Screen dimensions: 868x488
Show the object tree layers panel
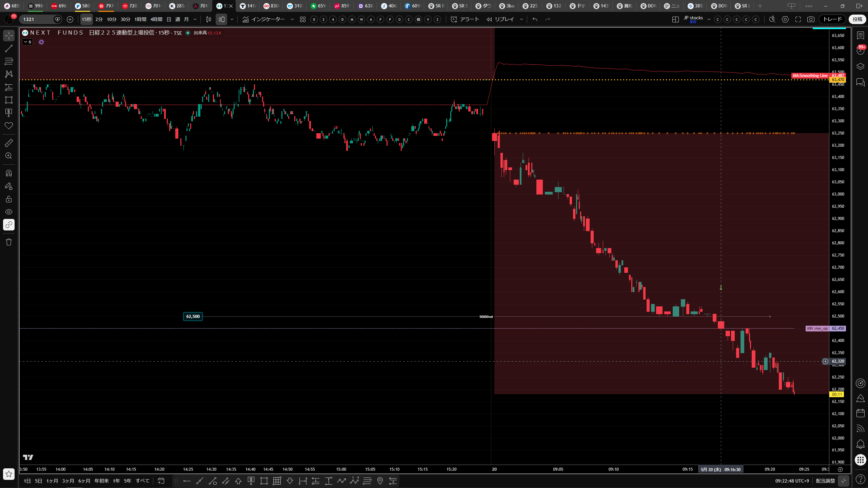tap(860, 66)
